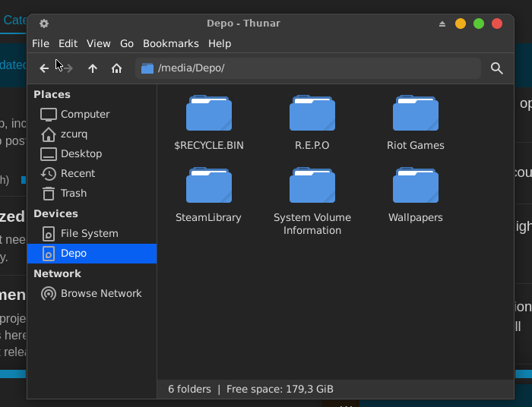The width and height of the screenshot is (532, 407).
Task: Click the Trash bin icon in sidebar
Action: click(49, 194)
